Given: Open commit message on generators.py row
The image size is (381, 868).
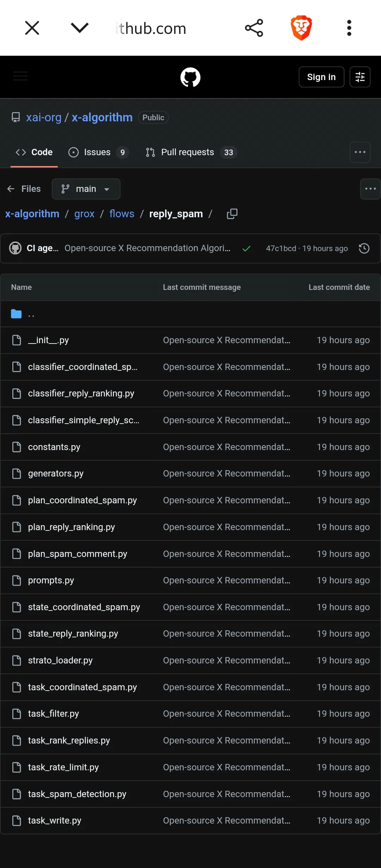Looking at the screenshot, I should point(226,474).
